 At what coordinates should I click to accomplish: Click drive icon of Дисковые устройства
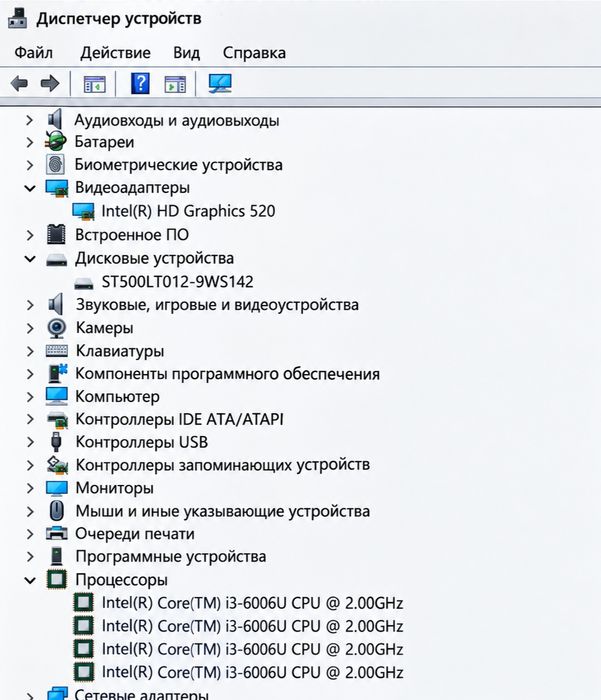(x=56, y=259)
